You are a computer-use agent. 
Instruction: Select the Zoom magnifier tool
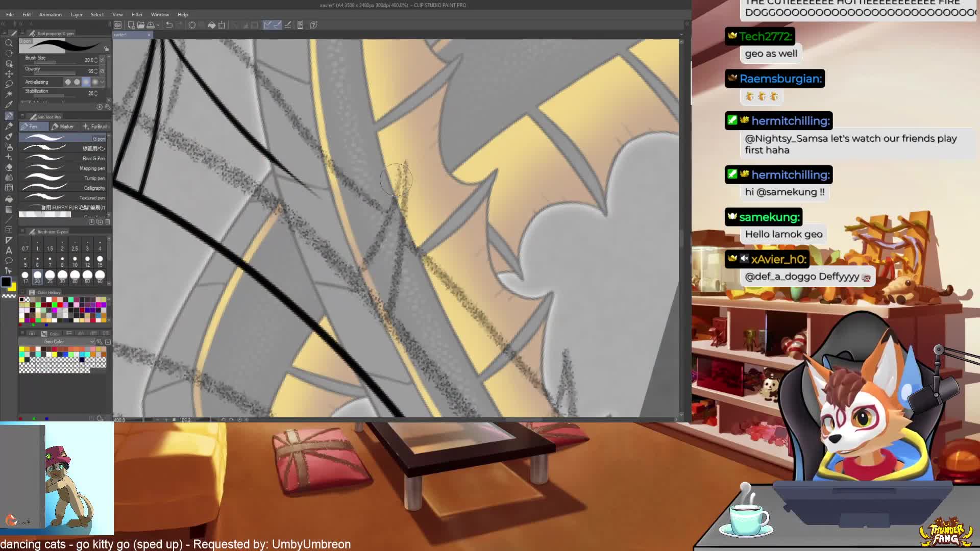9,43
